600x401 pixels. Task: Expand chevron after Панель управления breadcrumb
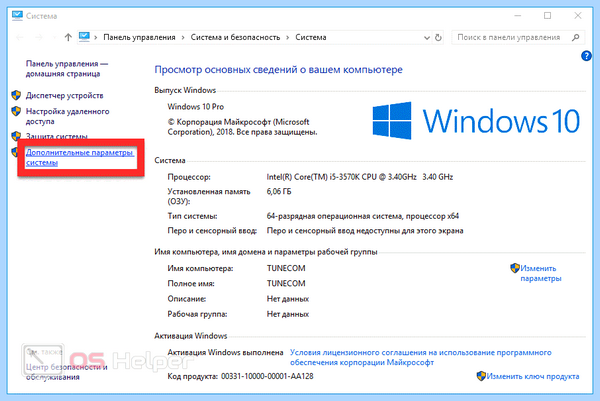[x=183, y=37]
